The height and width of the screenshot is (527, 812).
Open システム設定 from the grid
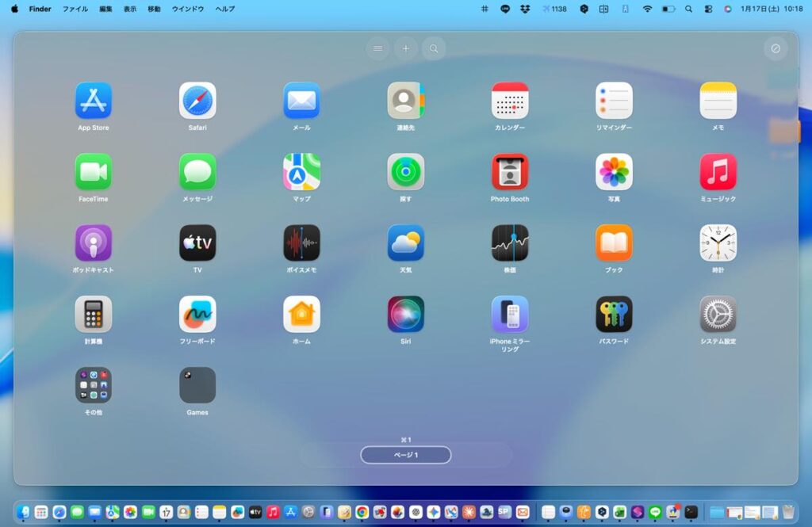point(718,315)
